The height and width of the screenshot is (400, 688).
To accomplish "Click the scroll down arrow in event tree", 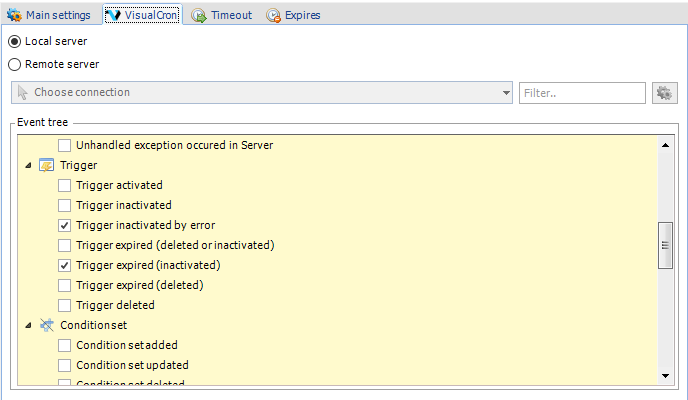I will pyautogui.click(x=664, y=375).
